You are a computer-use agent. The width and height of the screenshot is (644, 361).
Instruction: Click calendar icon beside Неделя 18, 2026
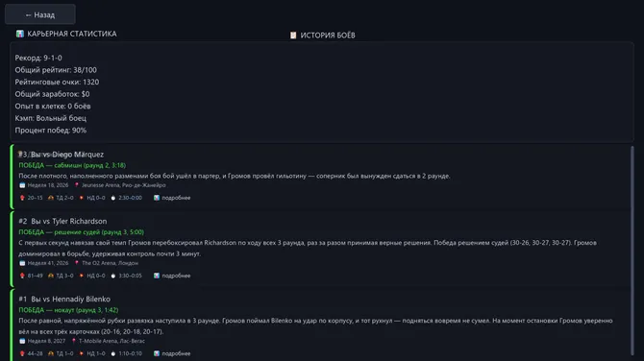pyautogui.click(x=22, y=185)
